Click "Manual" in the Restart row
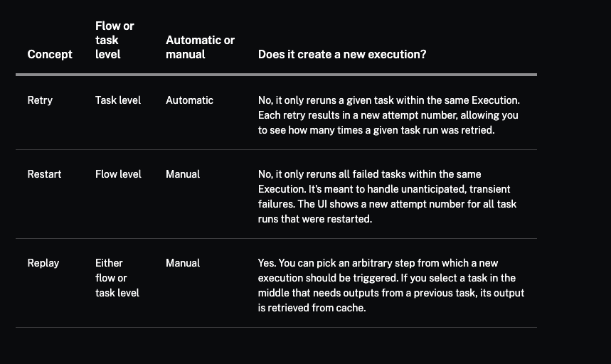The width and height of the screenshot is (611, 364). point(183,174)
